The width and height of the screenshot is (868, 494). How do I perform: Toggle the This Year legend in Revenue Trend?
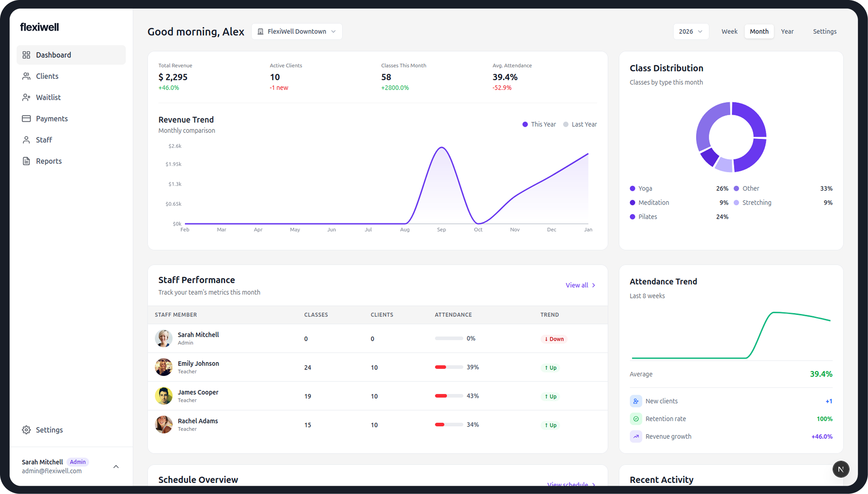(x=525, y=124)
